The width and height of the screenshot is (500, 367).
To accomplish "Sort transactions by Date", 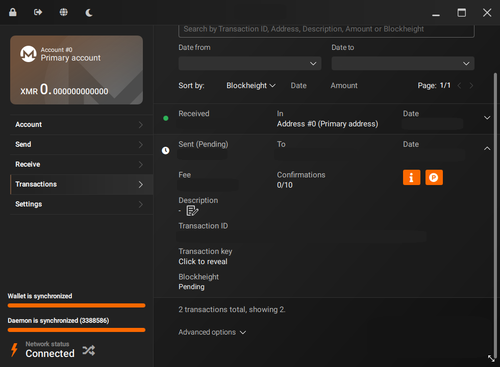I will tap(299, 86).
